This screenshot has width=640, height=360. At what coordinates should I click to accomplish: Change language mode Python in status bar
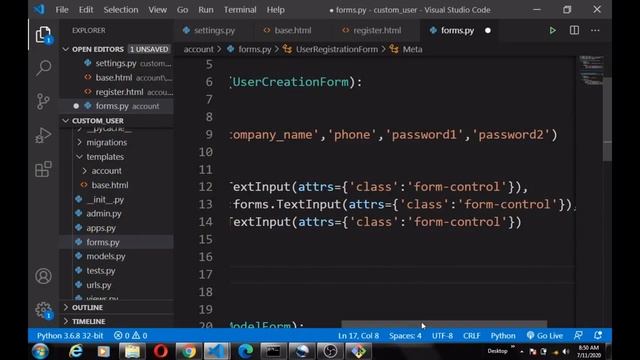pos(503,336)
